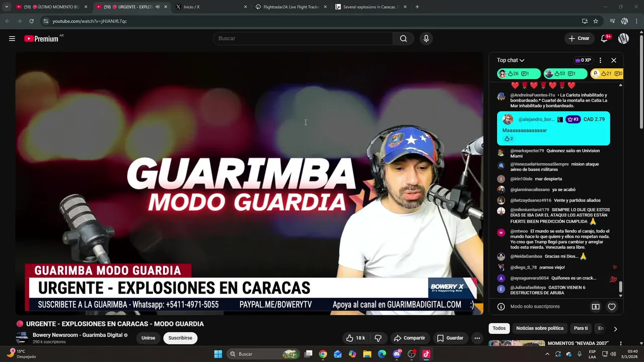Send a Super Chat with dollar icon

coord(596,306)
